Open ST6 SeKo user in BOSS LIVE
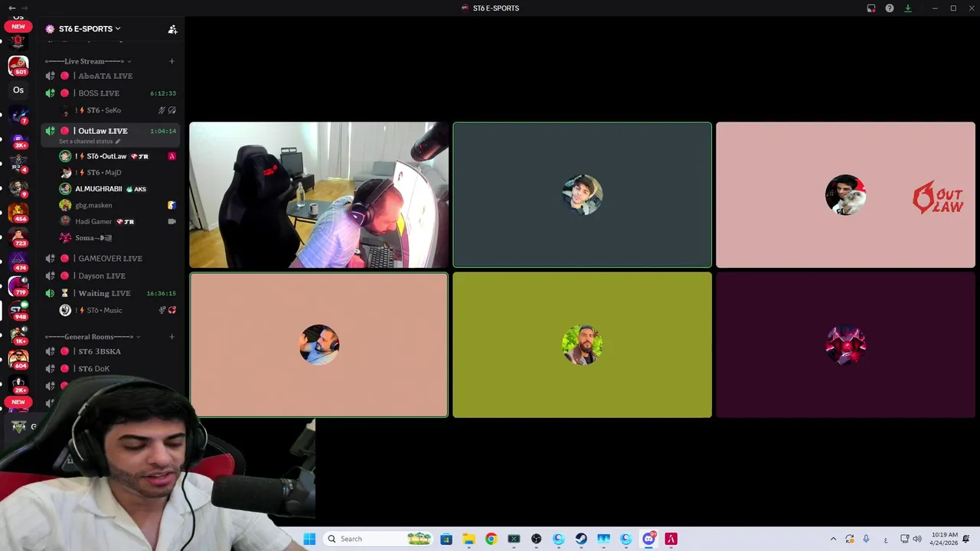980x551 pixels. [x=116, y=110]
